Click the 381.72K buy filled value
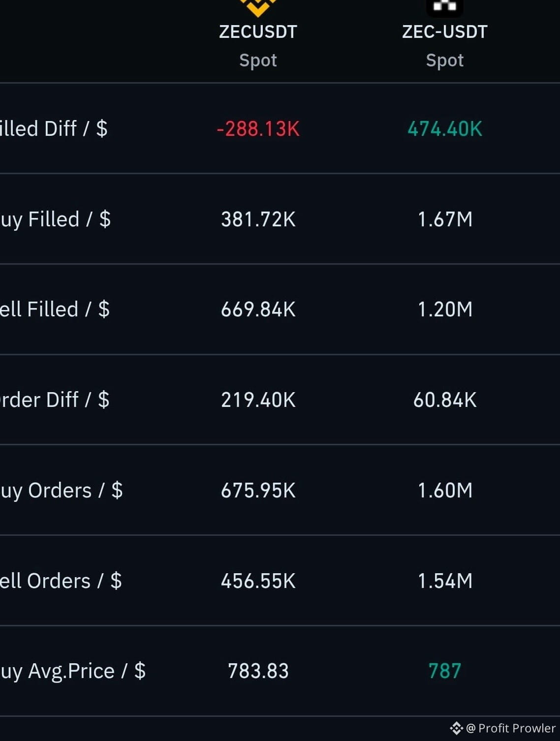The height and width of the screenshot is (741, 560). [258, 219]
